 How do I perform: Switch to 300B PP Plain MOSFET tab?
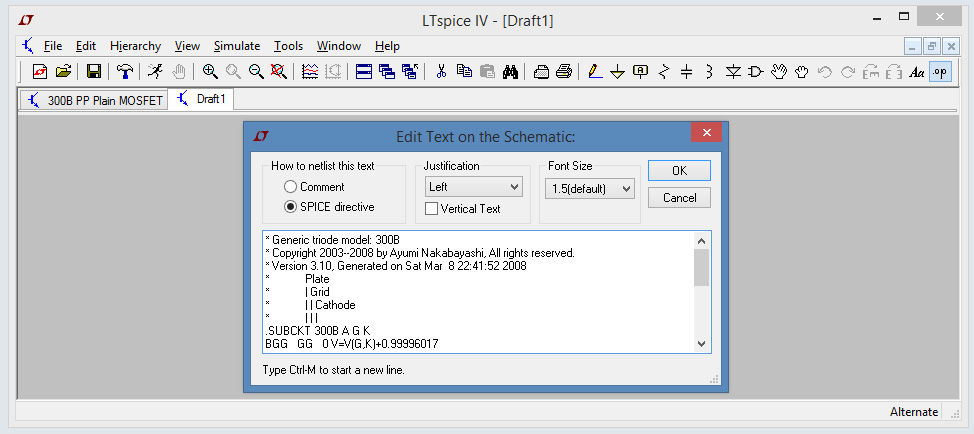click(x=94, y=100)
